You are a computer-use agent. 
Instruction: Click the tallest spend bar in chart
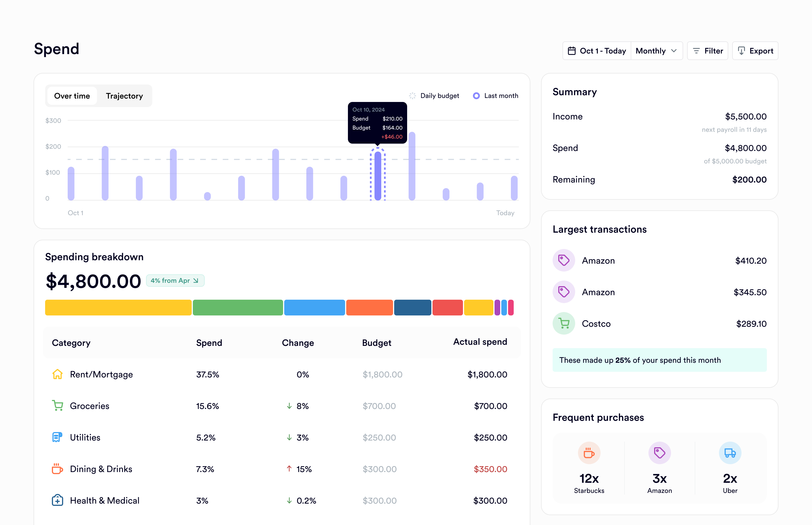point(412,166)
